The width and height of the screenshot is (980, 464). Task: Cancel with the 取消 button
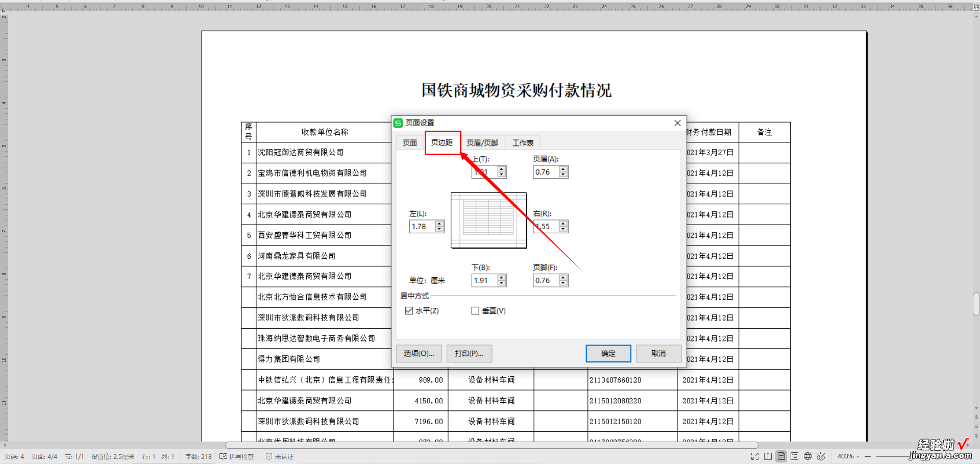click(x=658, y=353)
